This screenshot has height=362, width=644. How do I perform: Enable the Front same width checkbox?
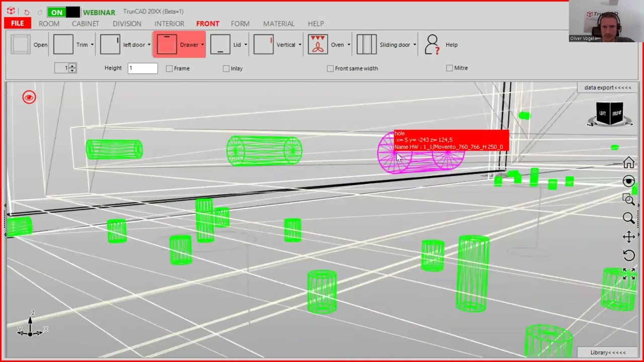(330, 68)
